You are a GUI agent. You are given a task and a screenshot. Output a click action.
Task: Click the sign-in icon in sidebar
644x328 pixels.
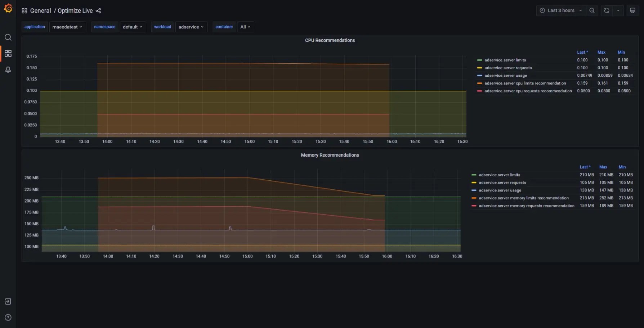[8, 301]
